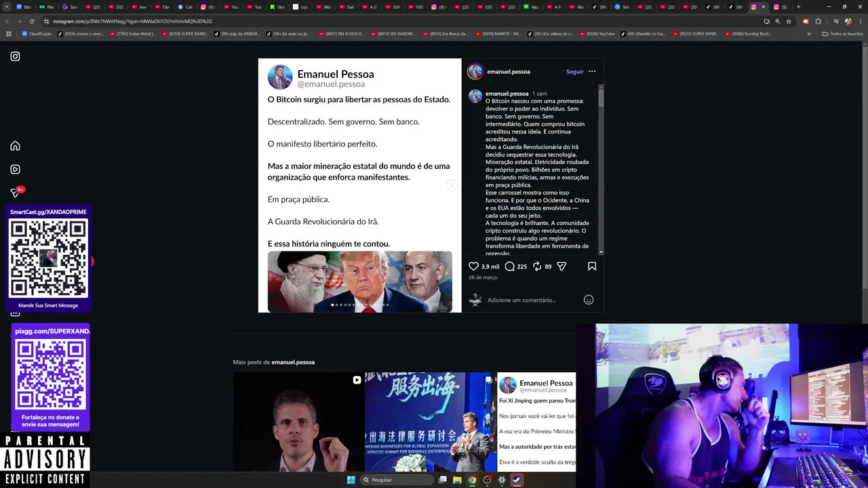Click the 'Adicione um comentário...' field
Viewport: 868px width, 488px height.
coord(521,300)
